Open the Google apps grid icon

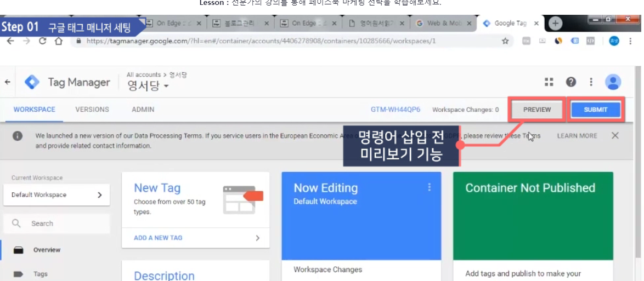pos(549,82)
